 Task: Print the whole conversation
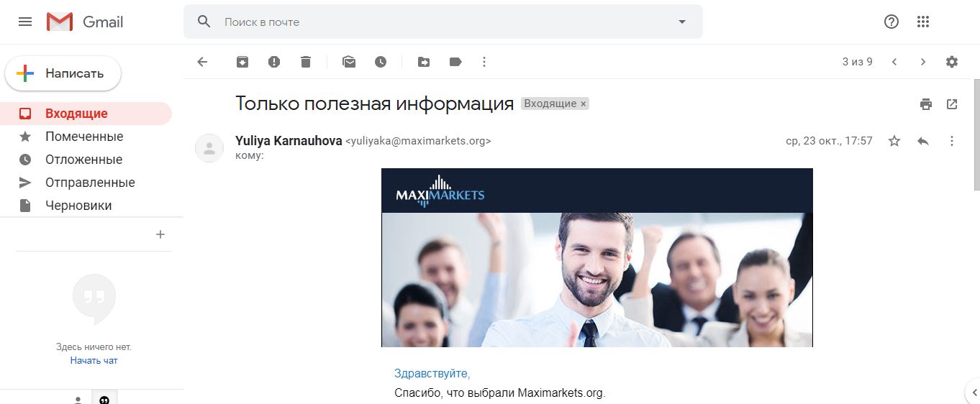click(926, 104)
